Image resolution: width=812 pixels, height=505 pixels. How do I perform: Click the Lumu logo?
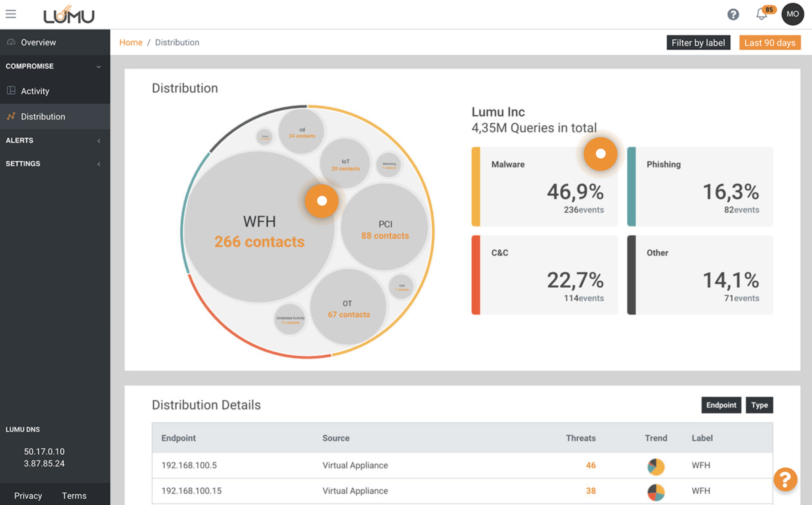tap(69, 15)
